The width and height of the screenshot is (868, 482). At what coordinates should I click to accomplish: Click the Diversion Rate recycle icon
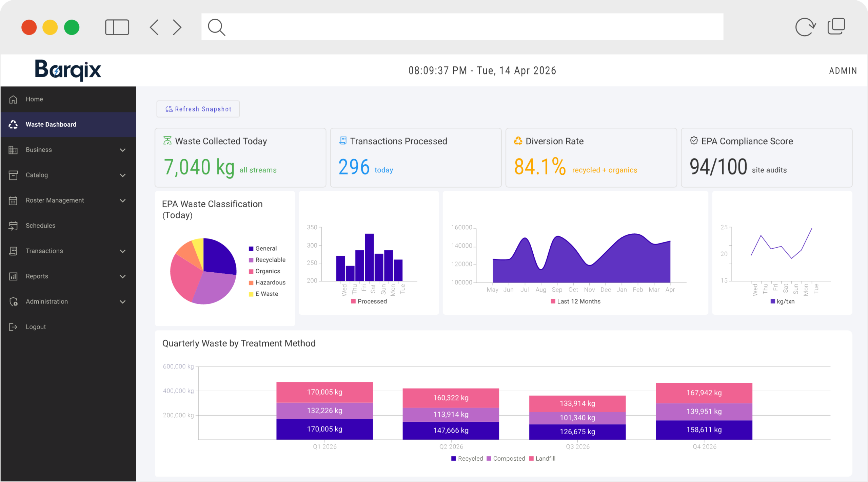[x=518, y=141]
